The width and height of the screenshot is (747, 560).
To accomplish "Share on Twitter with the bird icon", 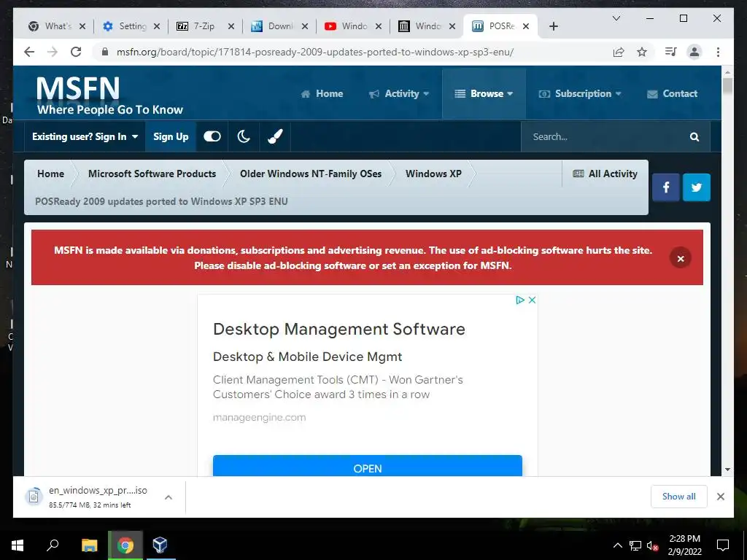I will point(697,187).
